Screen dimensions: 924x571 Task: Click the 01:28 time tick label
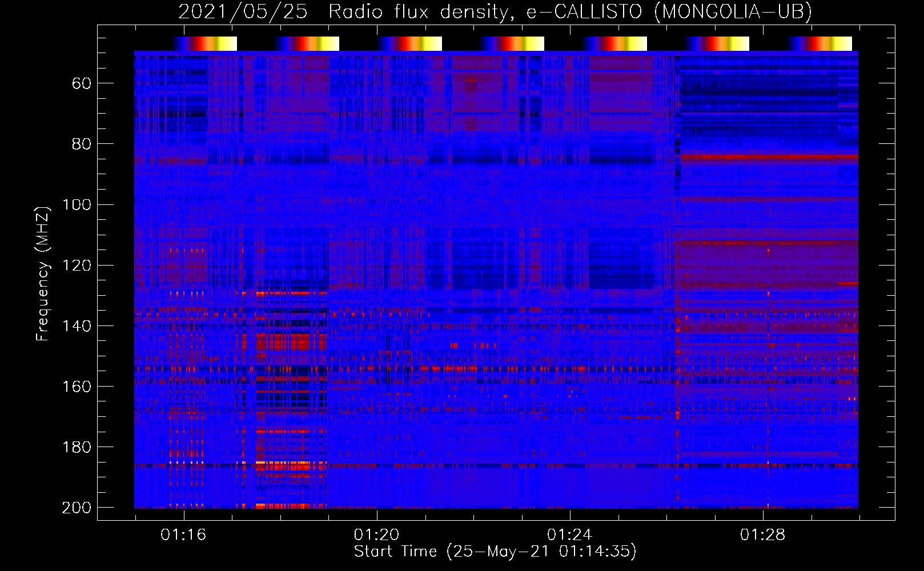click(x=762, y=534)
